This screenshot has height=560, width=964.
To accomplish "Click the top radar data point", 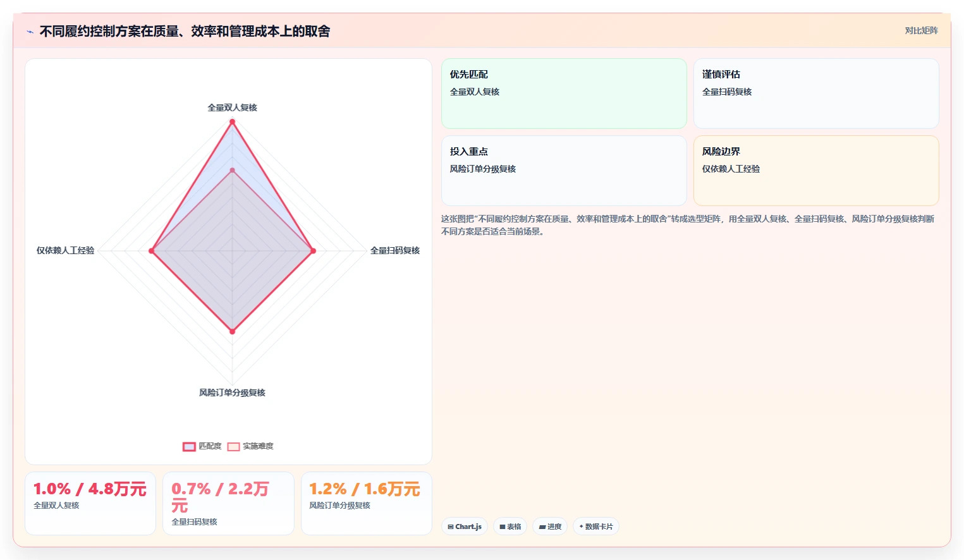I will pyautogui.click(x=232, y=121).
